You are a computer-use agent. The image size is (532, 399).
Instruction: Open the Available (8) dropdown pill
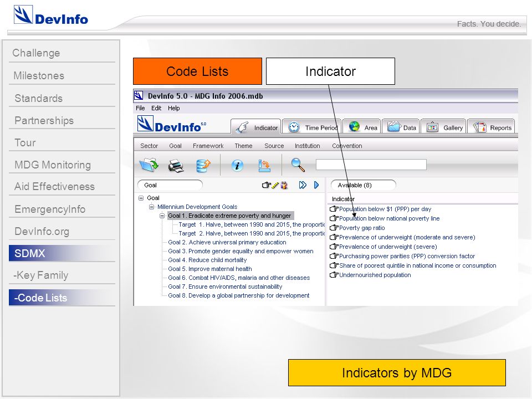point(364,185)
